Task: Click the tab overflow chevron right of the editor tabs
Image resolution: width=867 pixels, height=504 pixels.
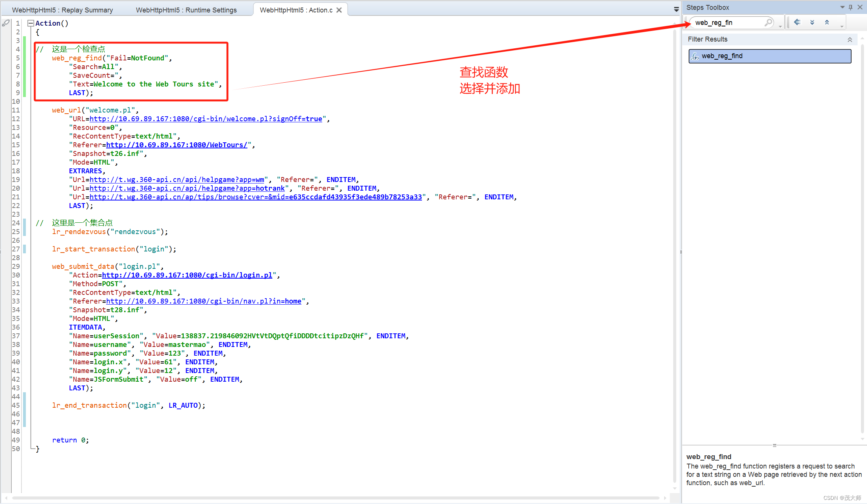Action: [676, 9]
